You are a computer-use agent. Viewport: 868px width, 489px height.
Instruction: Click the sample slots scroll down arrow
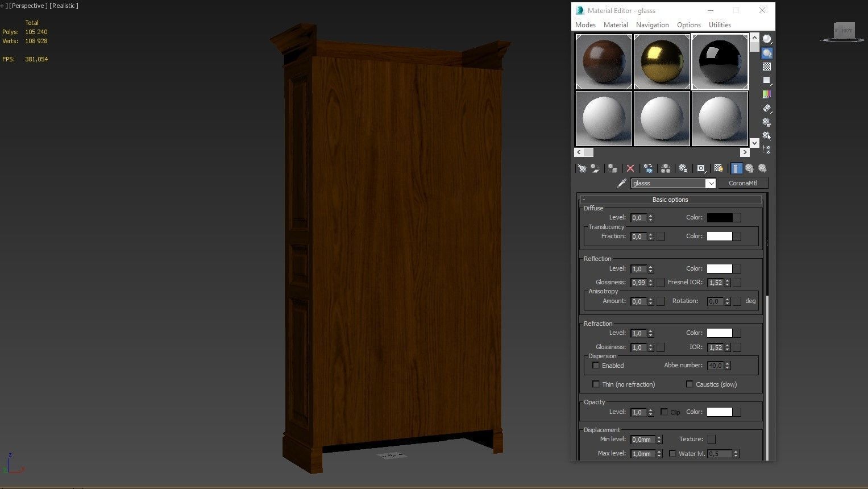[x=754, y=143]
